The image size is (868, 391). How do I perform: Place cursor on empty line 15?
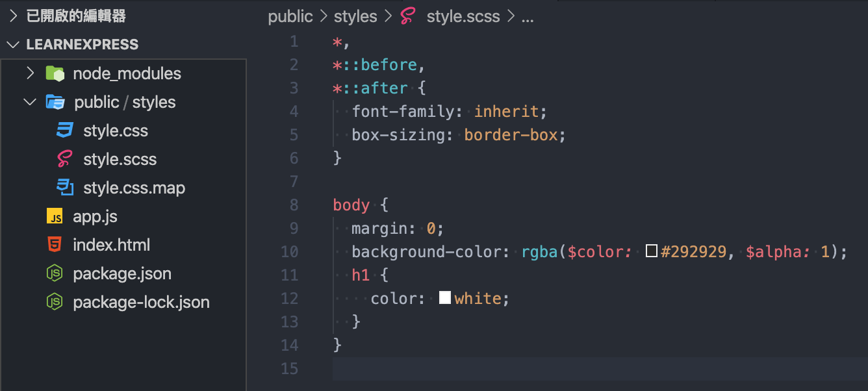(x=585, y=369)
